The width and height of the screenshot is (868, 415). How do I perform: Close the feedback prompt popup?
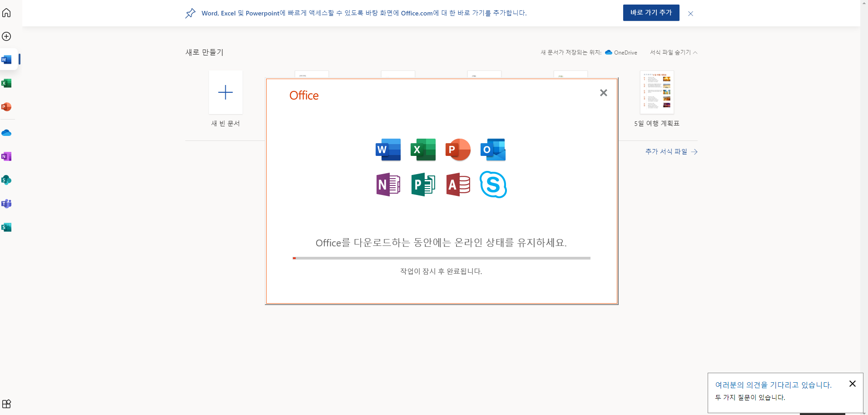click(853, 384)
